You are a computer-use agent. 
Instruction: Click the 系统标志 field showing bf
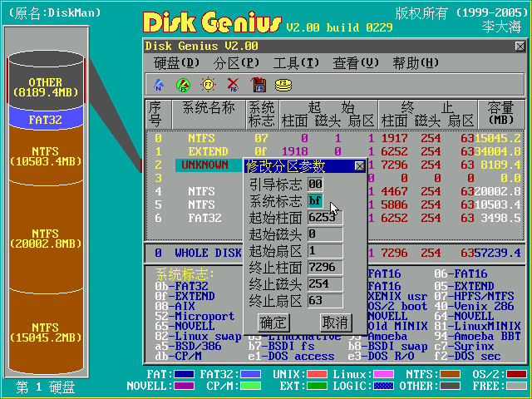(x=315, y=200)
